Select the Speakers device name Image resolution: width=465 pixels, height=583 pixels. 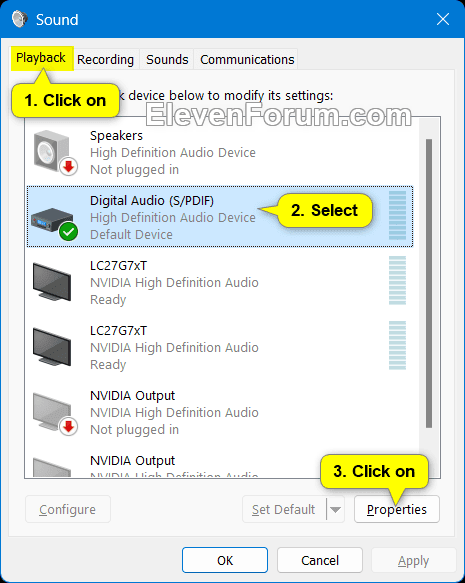[x=116, y=136]
